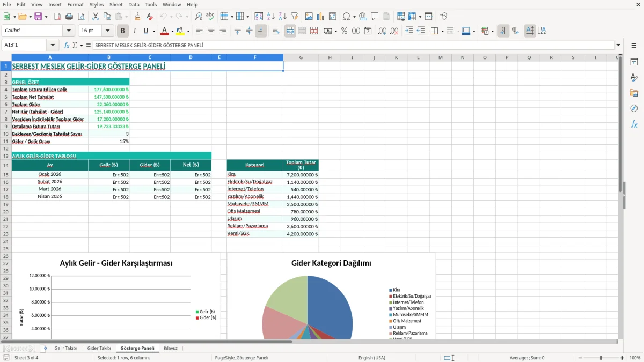Open Print Preview
644x362 pixels.
pyautogui.click(x=81, y=17)
